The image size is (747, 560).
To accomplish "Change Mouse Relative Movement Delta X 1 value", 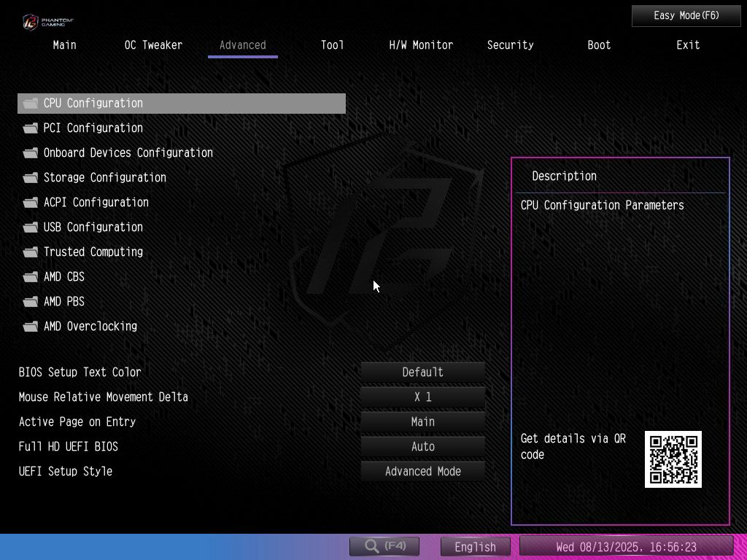I will tap(423, 397).
